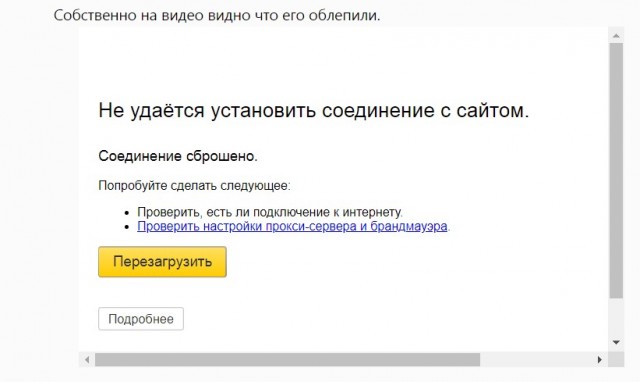Screen dimensions: 640x382
Task: Click the horizontal scrollbar thumb
Action: [287, 360]
